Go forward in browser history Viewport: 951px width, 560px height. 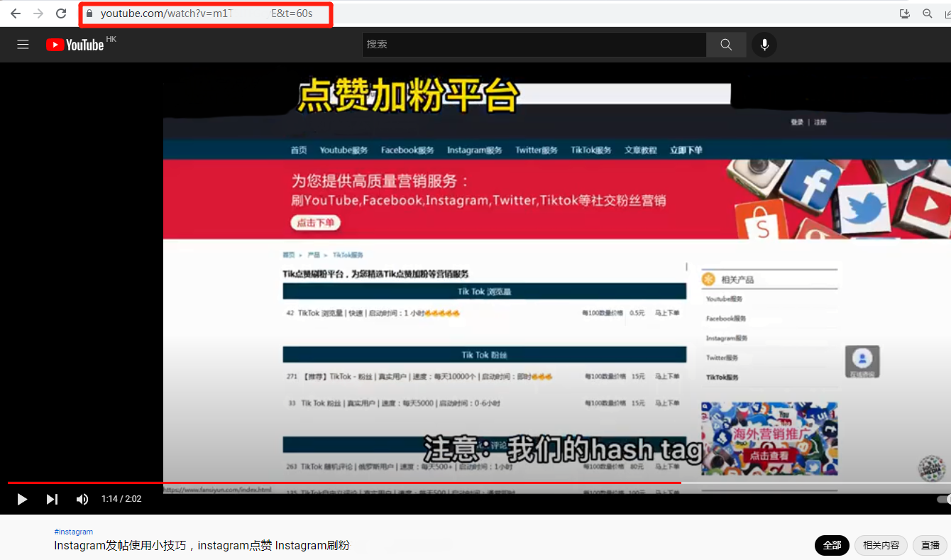tap(38, 13)
